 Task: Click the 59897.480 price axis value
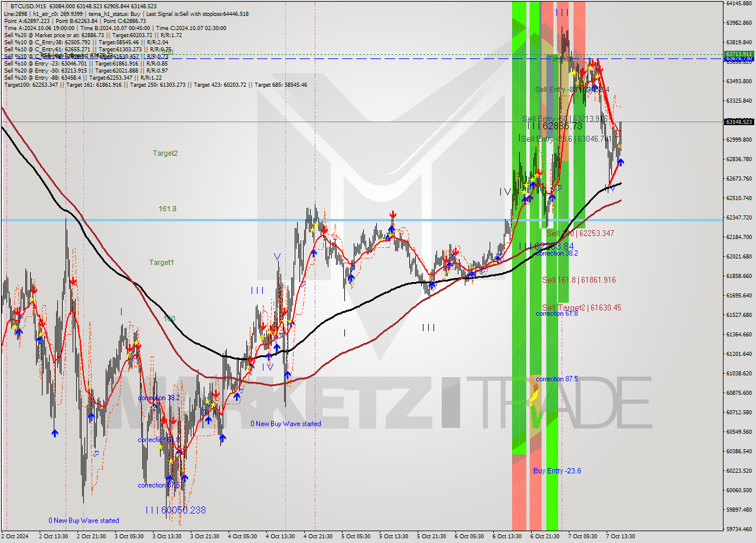[x=739, y=510]
